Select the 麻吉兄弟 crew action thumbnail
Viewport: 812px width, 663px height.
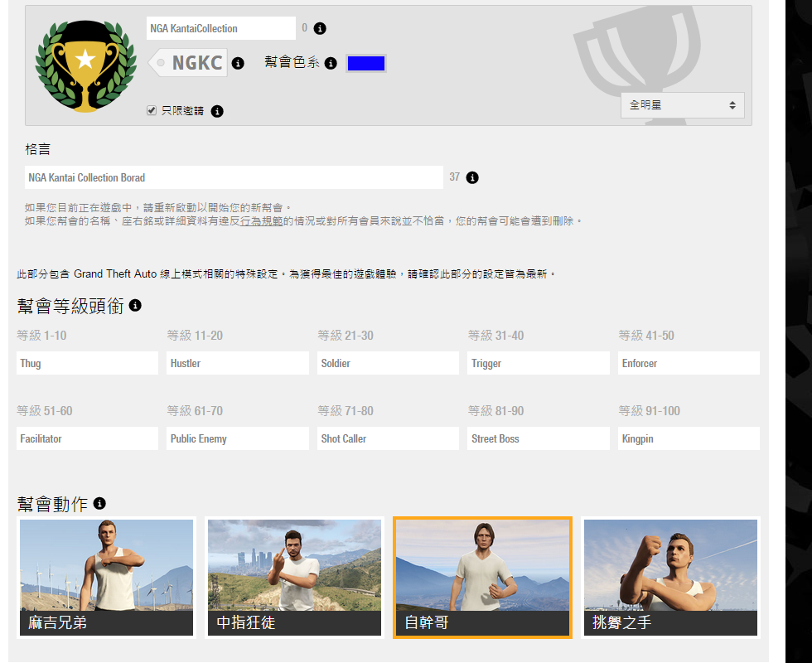tap(106, 578)
